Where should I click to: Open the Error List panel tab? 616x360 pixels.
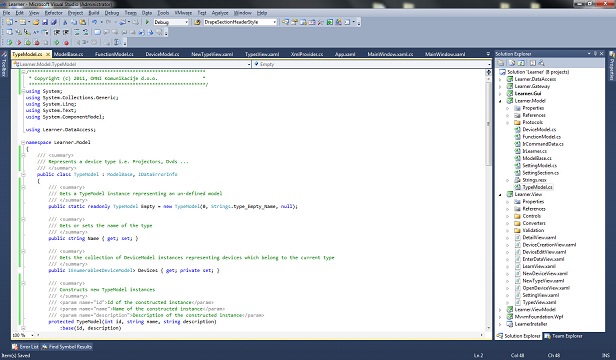tap(25, 347)
